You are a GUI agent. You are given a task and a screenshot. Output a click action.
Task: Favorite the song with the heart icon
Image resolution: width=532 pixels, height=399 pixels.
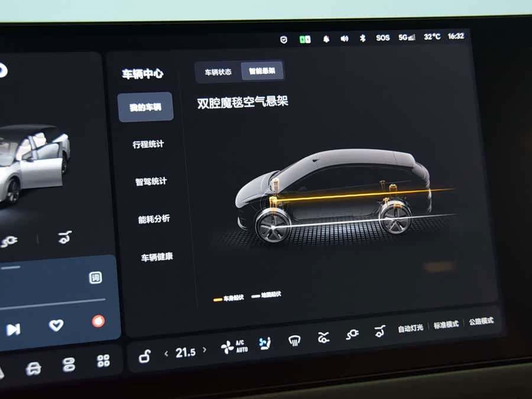[x=56, y=325]
